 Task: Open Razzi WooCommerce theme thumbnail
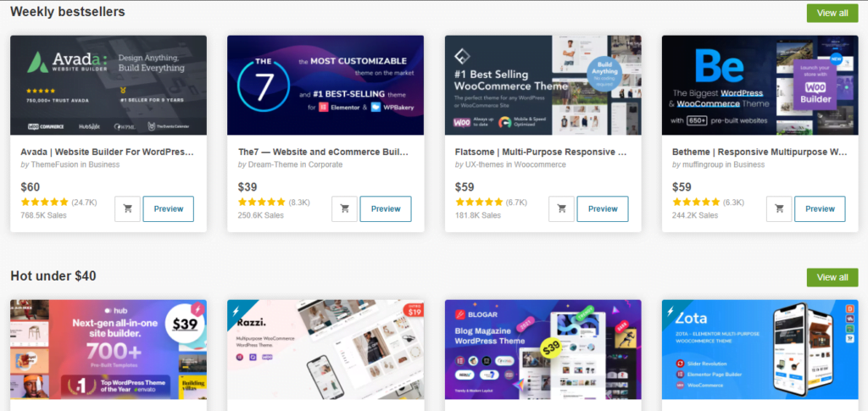[325, 350]
